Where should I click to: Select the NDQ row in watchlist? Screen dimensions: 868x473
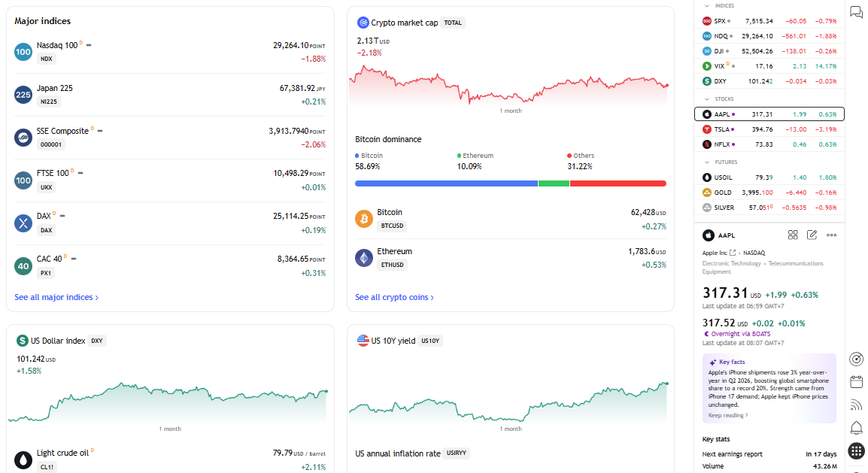point(769,36)
